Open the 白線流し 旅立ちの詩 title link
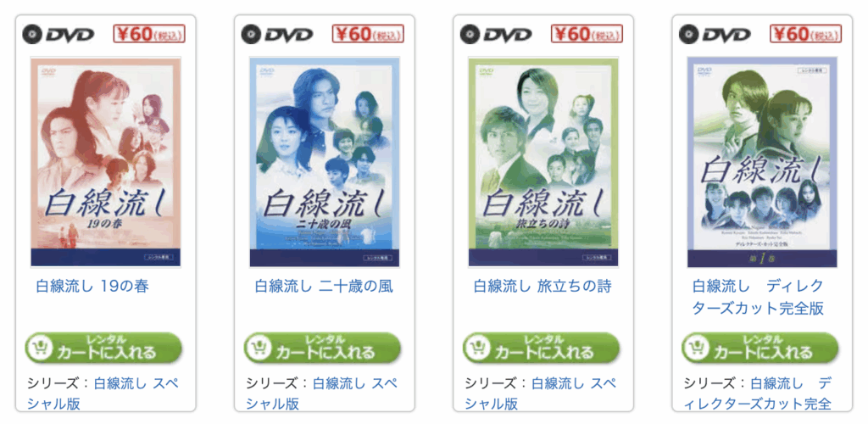The height and width of the screenshot is (424, 868). click(x=542, y=286)
